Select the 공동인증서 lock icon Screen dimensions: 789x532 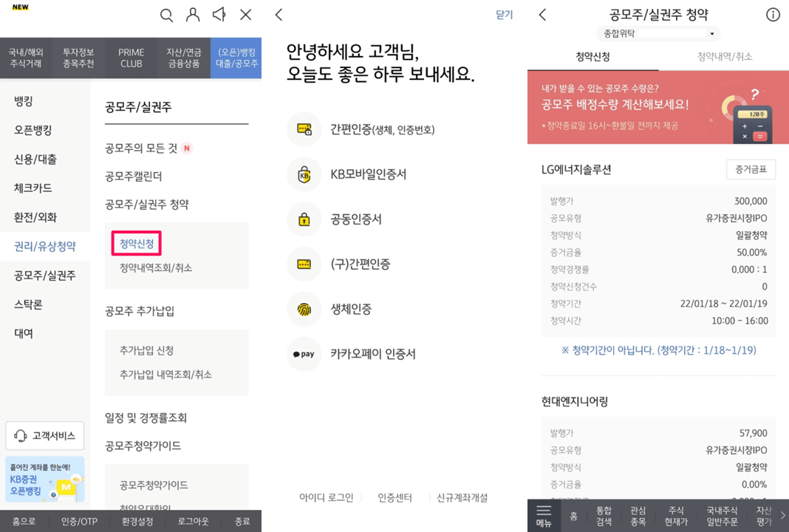pos(304,219)
